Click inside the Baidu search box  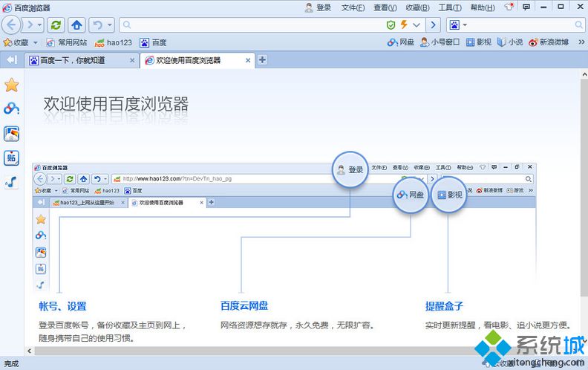tap(523, 25)
